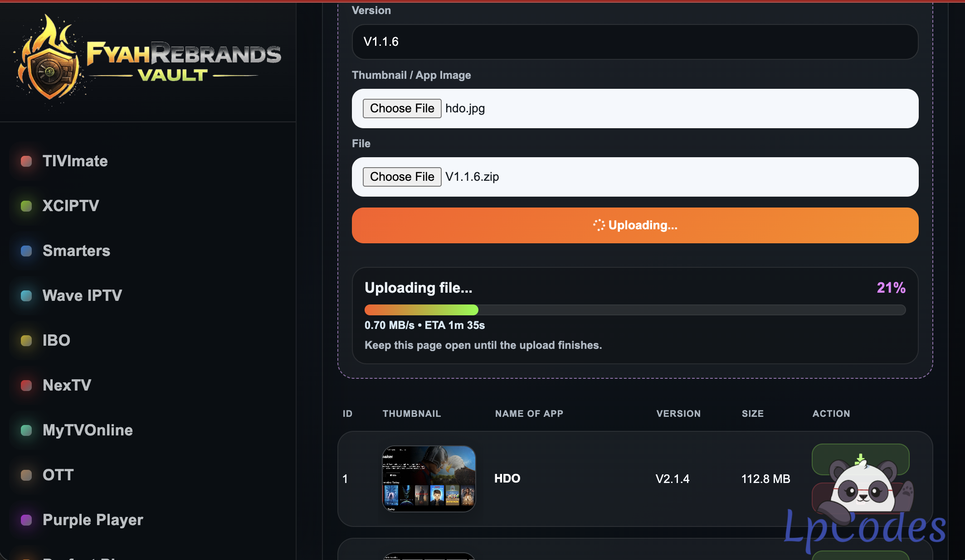The image size is (965, 560).
Task: Click the V1.1.6.zip file name
Action: 472,177
